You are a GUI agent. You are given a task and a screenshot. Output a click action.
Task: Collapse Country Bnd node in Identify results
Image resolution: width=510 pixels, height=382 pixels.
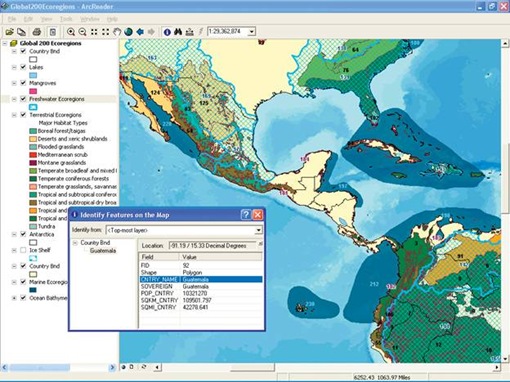point(75,243)
